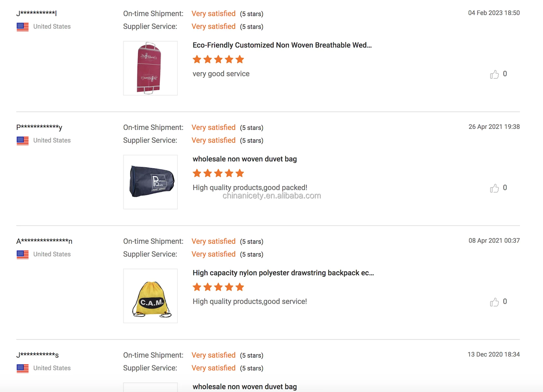Click the 04 Feb 2023 review date
Screen dimensions: 543x392
point(494,13)
